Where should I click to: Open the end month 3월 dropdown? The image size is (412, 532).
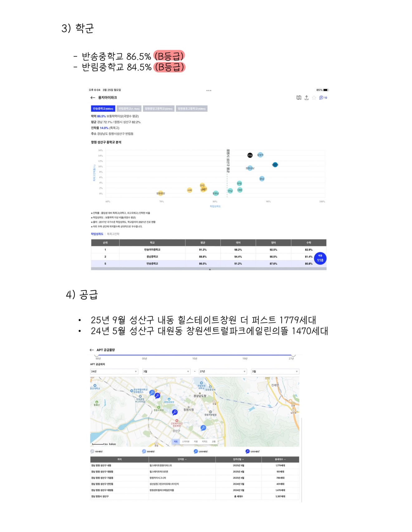coord(275,371)
